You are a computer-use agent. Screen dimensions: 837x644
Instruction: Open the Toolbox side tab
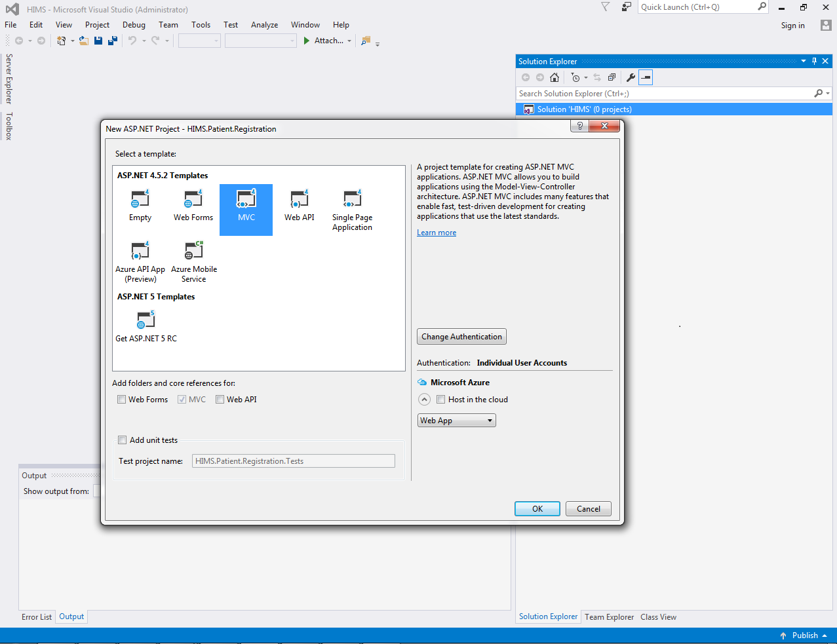coord(9,126)
